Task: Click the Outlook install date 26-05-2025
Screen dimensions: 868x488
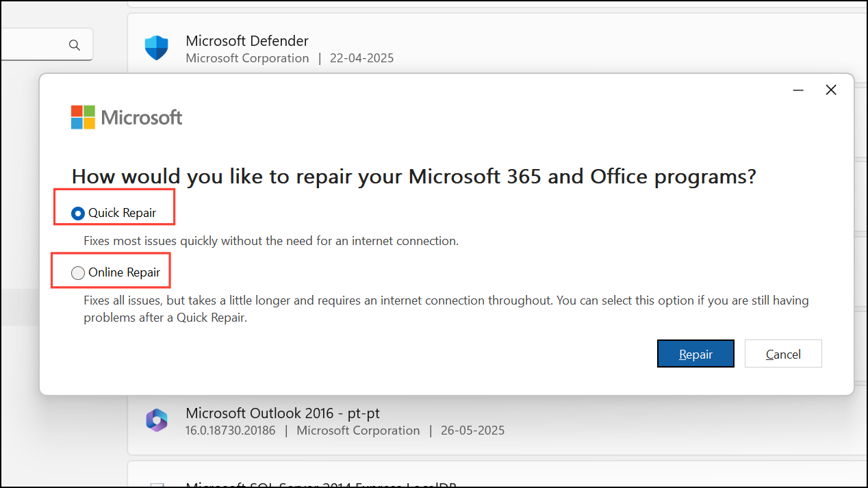Action: coord(472,431)
